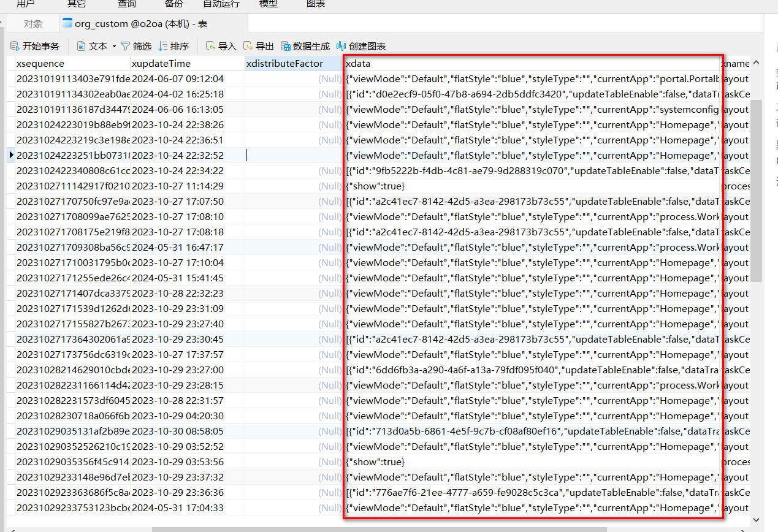Select update time 2023-10-24 22:34:22
Viewport: 778px width, 532px height.
(187, 170)
